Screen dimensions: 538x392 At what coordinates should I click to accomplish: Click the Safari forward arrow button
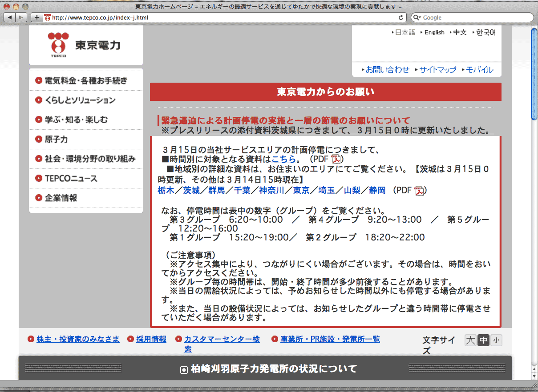click(21, 17)
